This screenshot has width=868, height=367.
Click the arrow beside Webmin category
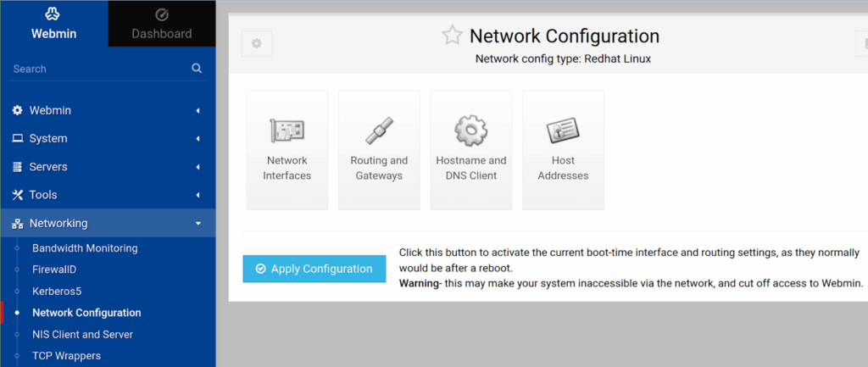pos(198,111)
